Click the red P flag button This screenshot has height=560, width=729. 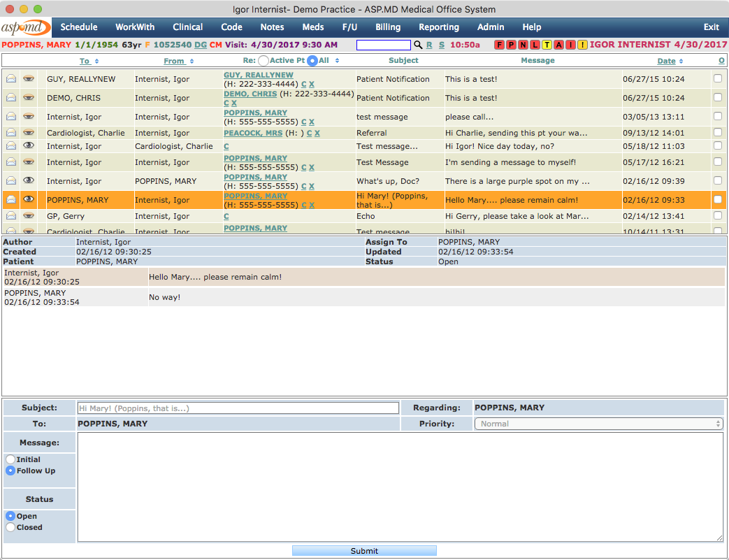click(x=511, y=45)
